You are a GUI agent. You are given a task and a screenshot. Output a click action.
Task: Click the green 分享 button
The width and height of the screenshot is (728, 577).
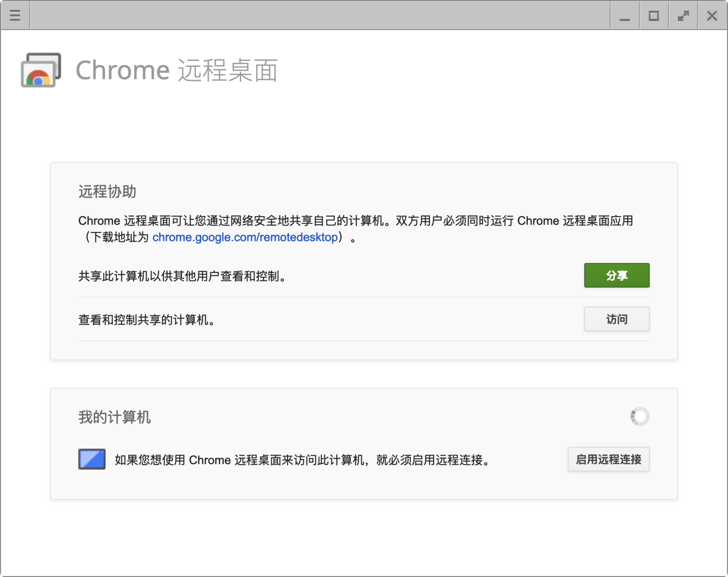pos(617,276)
